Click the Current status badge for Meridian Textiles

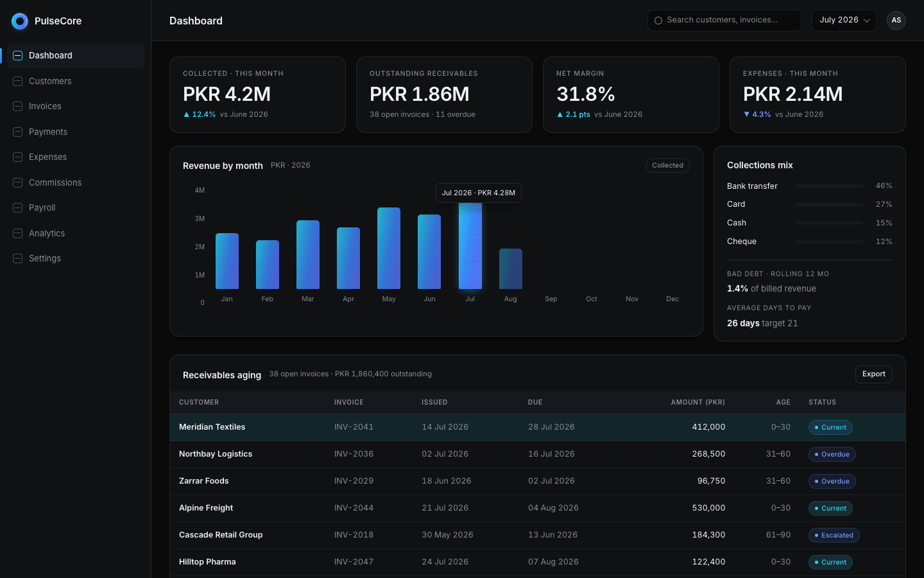point(830,427)
